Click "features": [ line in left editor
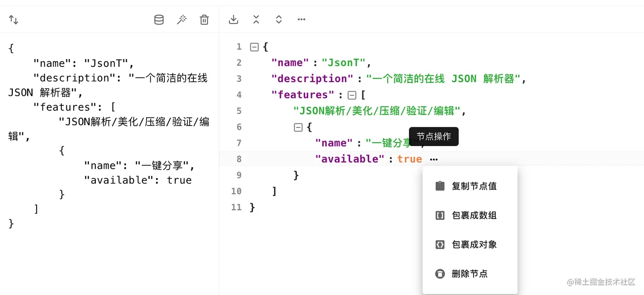644x295 pixels. [75, 107]
